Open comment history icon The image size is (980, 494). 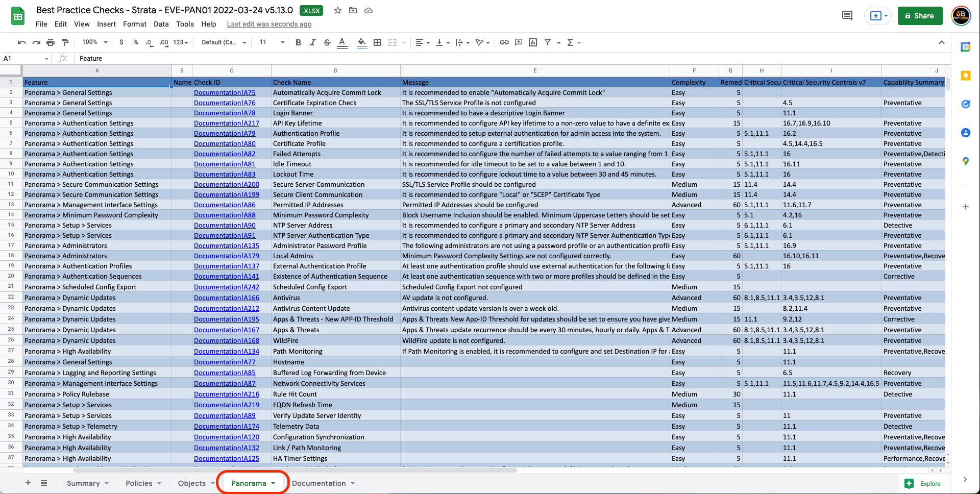[847, 16]
